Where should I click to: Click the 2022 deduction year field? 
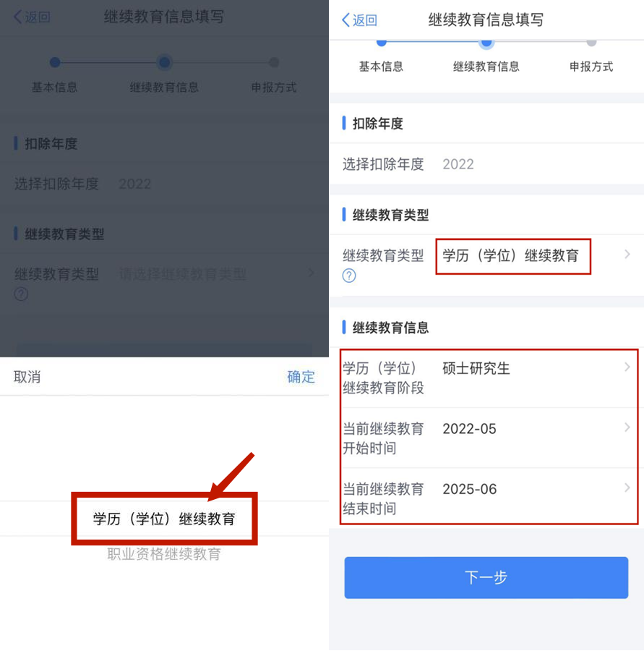coord(458,164)
